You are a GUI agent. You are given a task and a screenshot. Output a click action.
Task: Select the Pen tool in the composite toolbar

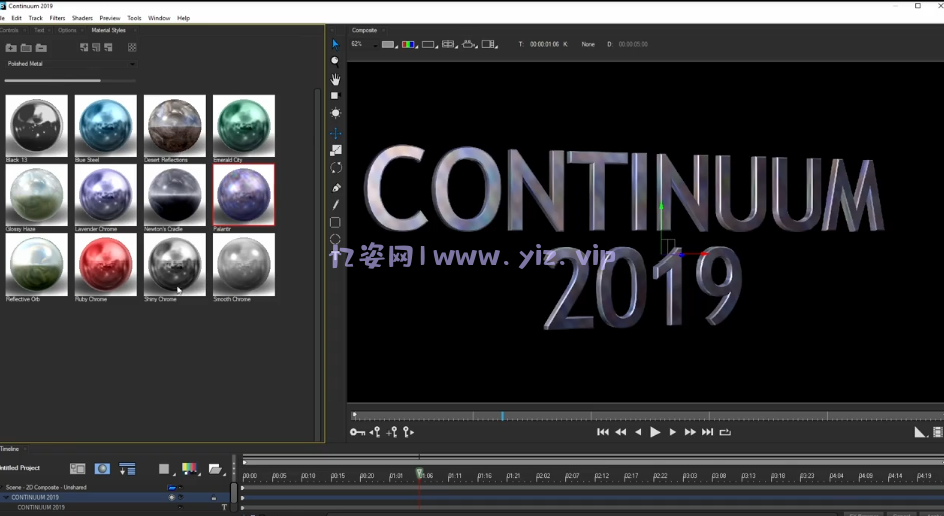[x=335, y=188]
